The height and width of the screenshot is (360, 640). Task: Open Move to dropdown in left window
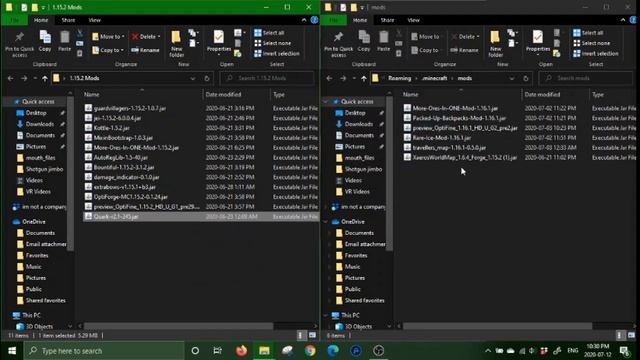(x=108, y=37)
